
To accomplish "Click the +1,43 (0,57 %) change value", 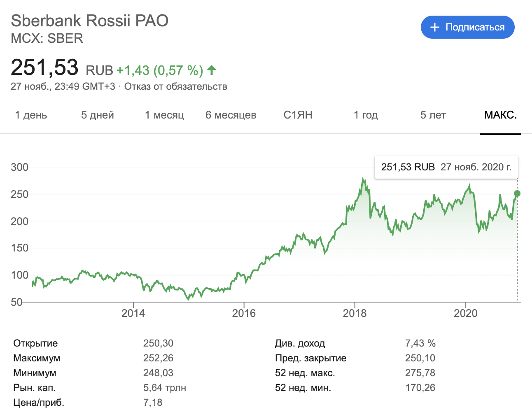I will (160, 70).
